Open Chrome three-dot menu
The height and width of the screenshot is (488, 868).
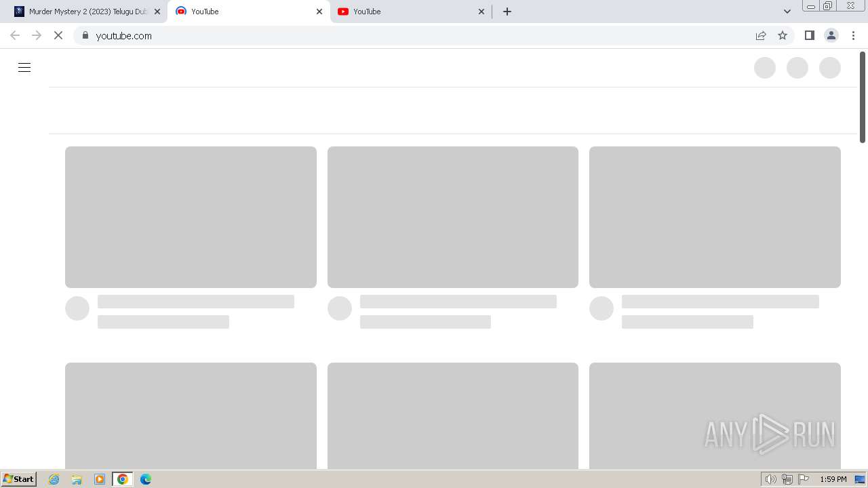(853, 35)
